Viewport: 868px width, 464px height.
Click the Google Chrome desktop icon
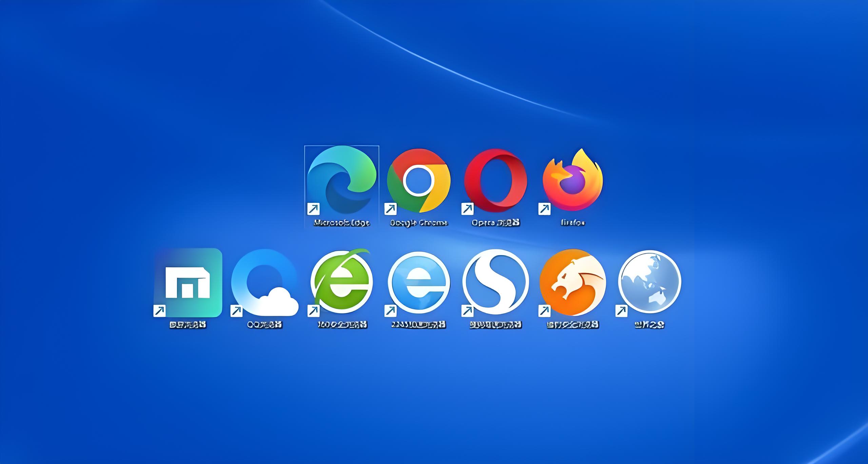pos(419,180)
